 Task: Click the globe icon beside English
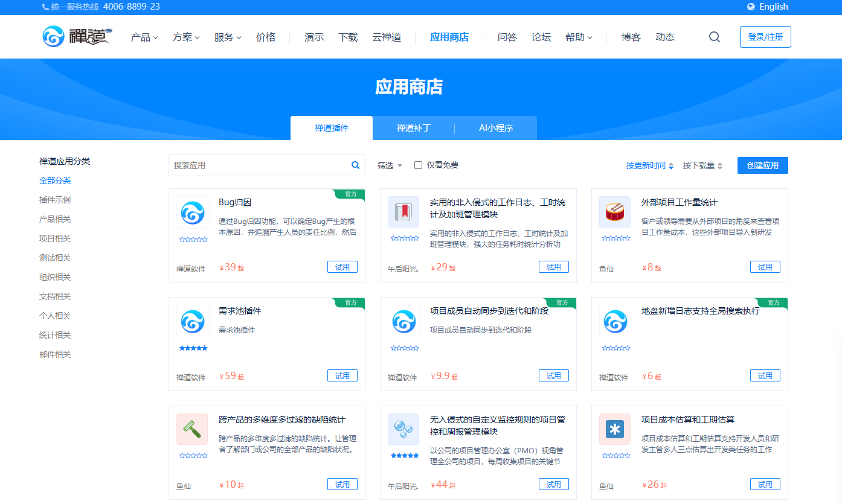pyautogui.click(x=751, y=7)
